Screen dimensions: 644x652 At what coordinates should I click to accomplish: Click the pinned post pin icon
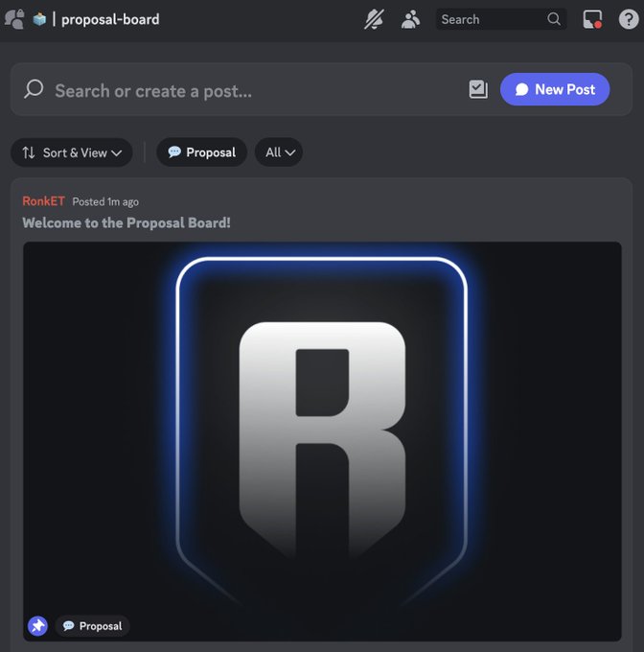(x=37, y=626)
